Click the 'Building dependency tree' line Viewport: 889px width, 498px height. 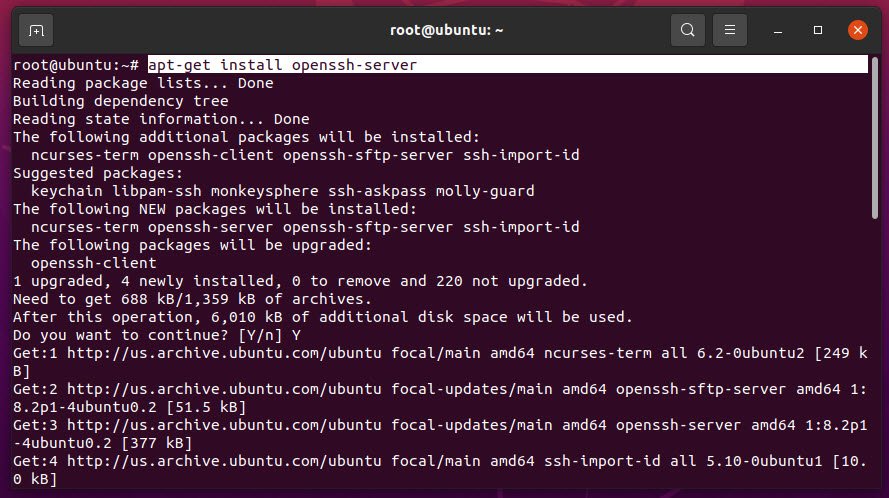coord(121,101)
